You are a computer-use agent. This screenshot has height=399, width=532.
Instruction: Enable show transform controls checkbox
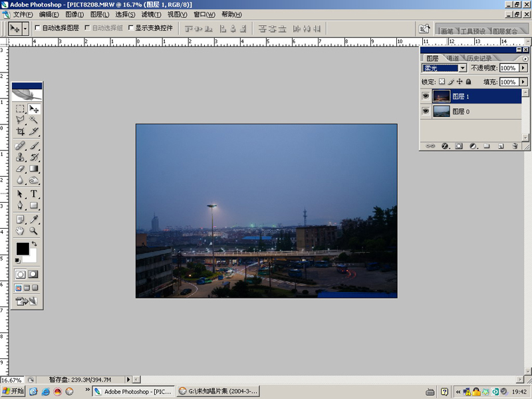[x=130, y=28]
